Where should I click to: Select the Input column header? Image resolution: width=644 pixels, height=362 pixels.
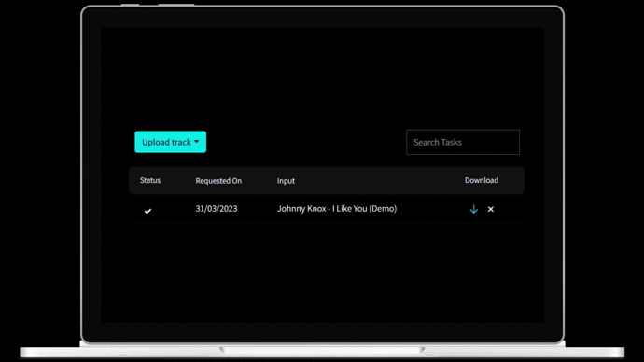[x=286, y=181]
